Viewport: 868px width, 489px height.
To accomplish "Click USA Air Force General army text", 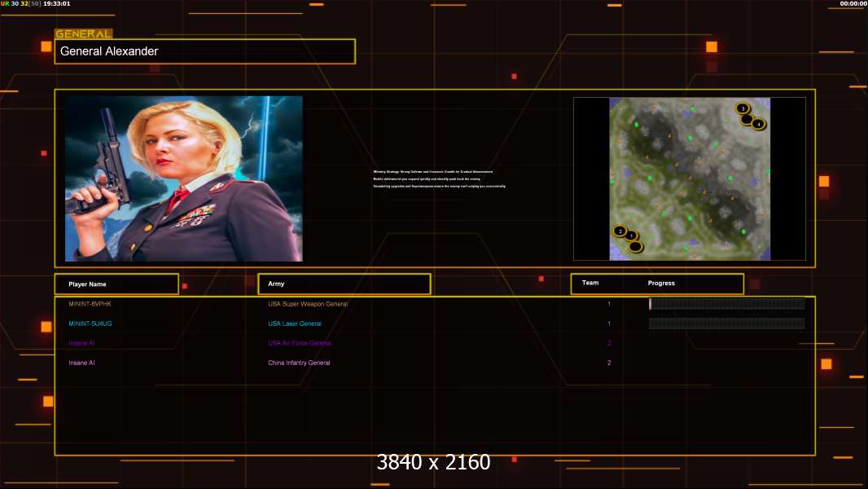I will (x=300, y=343).
